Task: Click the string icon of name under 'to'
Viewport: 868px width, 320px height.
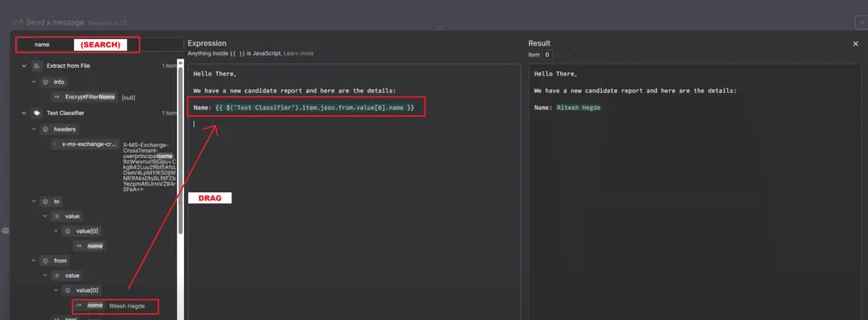Action: click(x=79, y=246)
